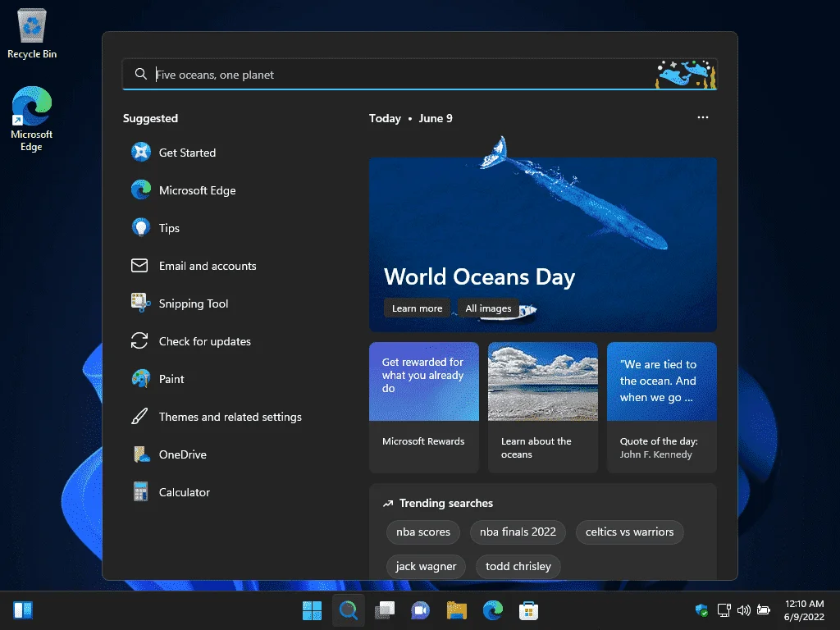
Task: Click "Today • June 9" heading
Action: [x=411, y=118]
